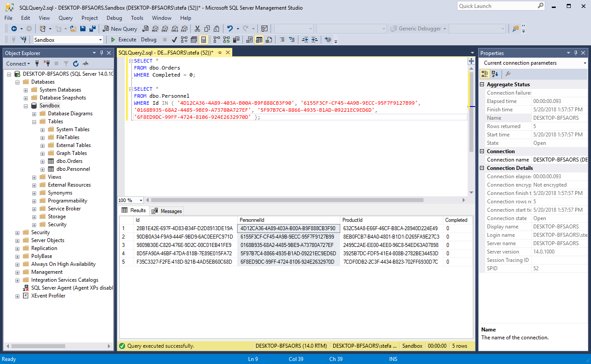Image resolution: width=591 pixels, height=364 pixels.
Task: Toggle Include Actual Execution Plan icon
Action: [217, 40]
